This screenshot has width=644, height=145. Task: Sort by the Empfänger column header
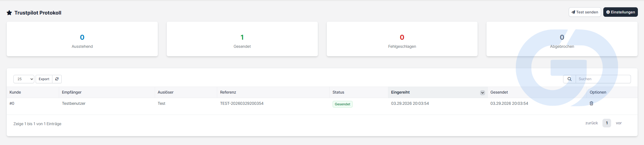[72, 92]
